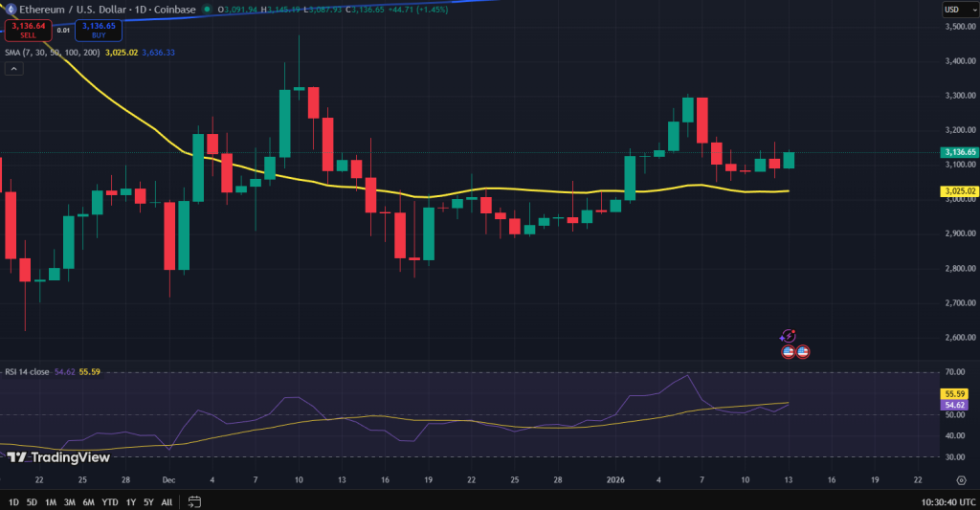Click the yellow RSI value 55.59 in legend
Image resolution: width=980 pixels, height=510 pixels.
(x=89, y=372)
